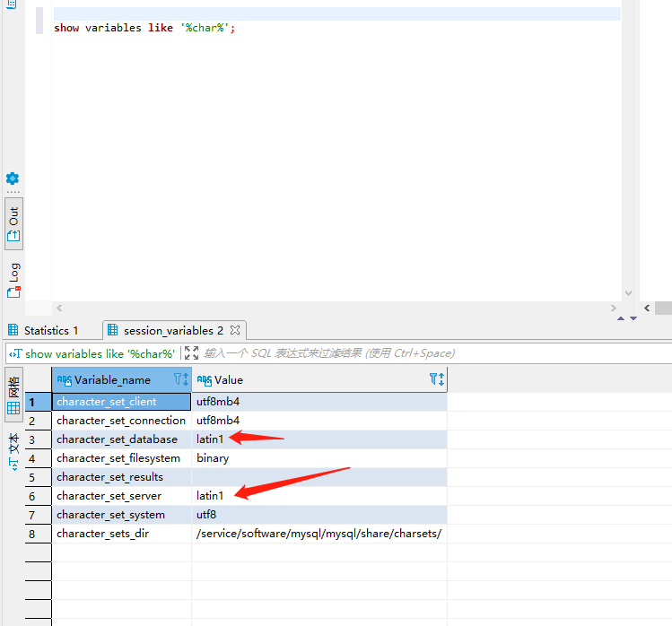Click the collapse chevron at right edge
The height and width of the screenshot is (626, 672).
click(647, 308)
